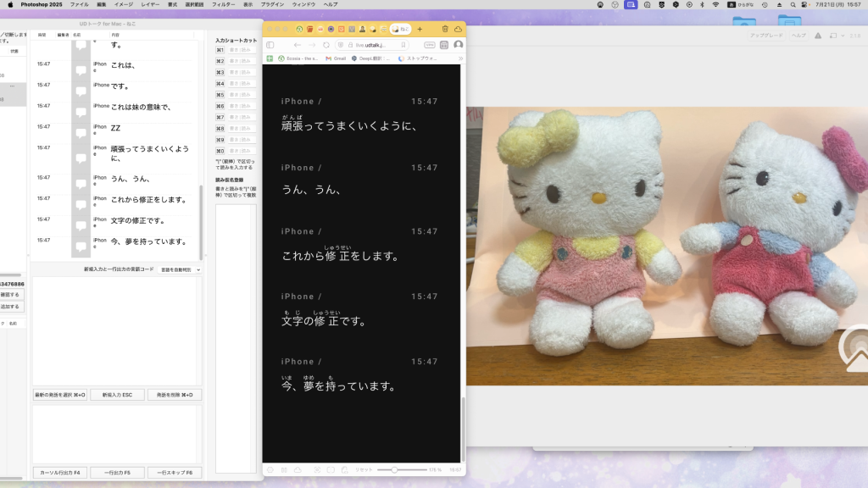868x488 pixels.
Task: Select the UDTalk row これは妹の意味で、
Action: click(x=114, y=108)
